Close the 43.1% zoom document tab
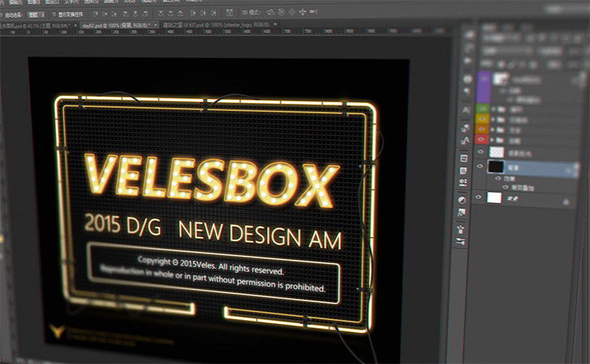 [x=76, y=26]
